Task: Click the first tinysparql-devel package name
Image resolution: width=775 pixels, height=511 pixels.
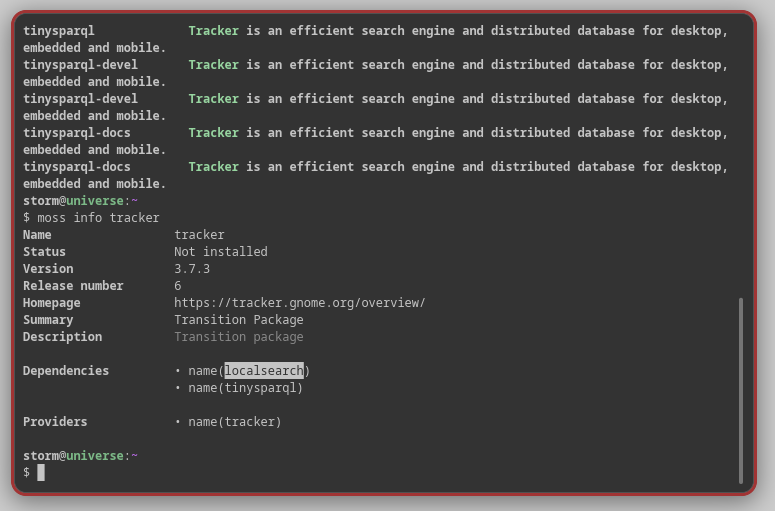Action: 80,65
